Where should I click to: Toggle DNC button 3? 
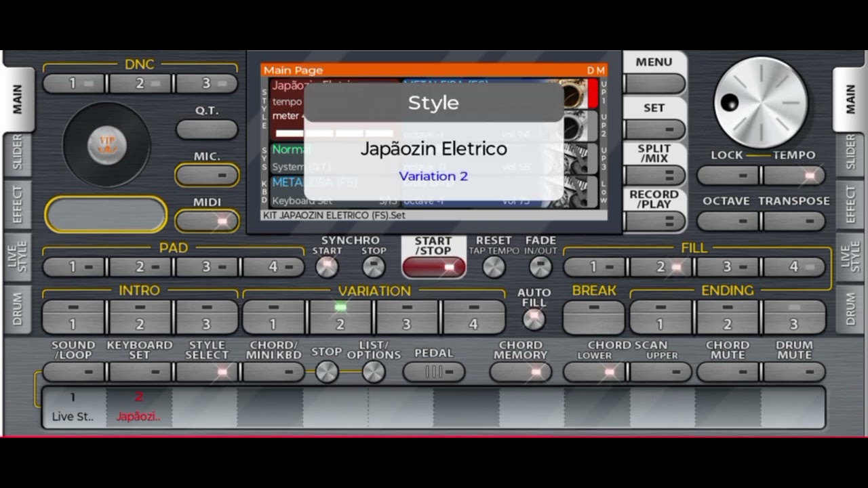(x=207, y=83)
